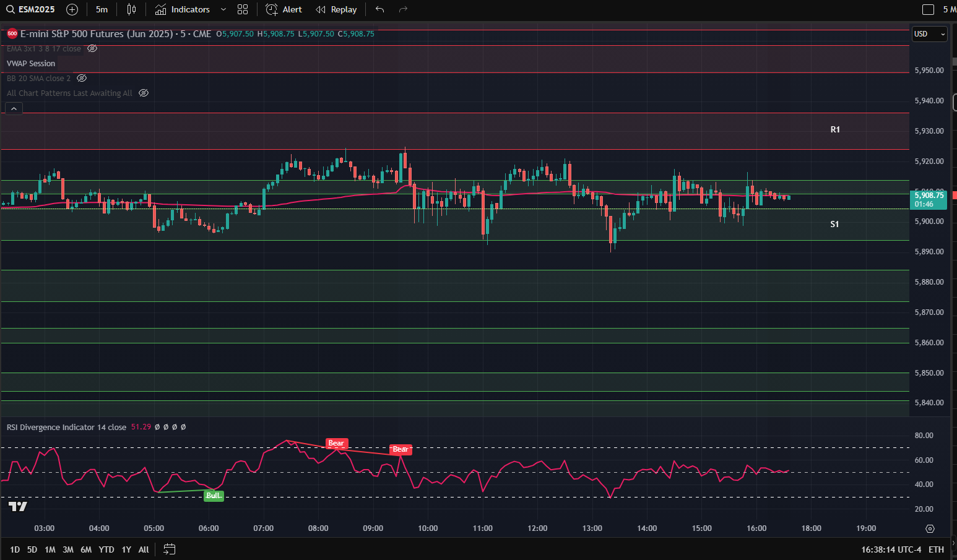Select RSI Divergence Indicator legend

tap(66, 427)
